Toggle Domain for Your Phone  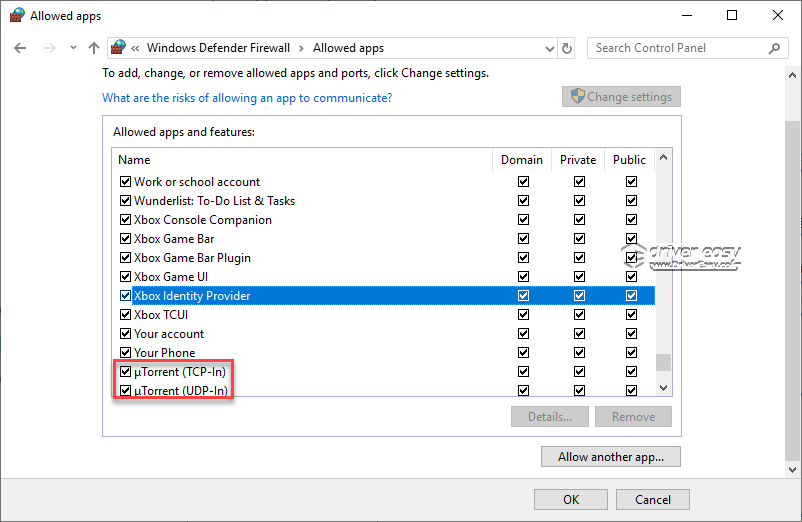point(523,352)
